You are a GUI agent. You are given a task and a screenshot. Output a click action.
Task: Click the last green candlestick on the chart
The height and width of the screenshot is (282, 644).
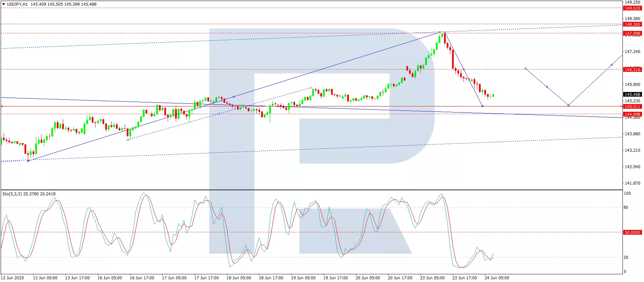(493, 95)
